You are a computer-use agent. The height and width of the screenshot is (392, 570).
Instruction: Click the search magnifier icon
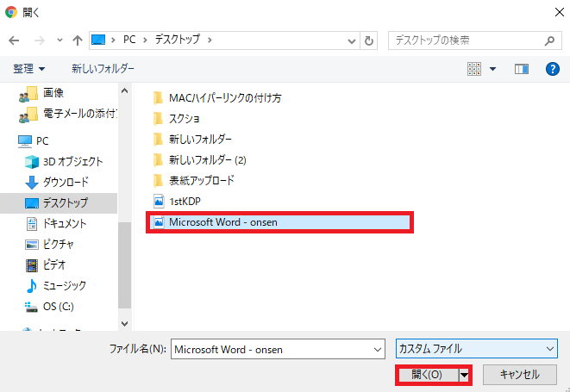point(549,40)
